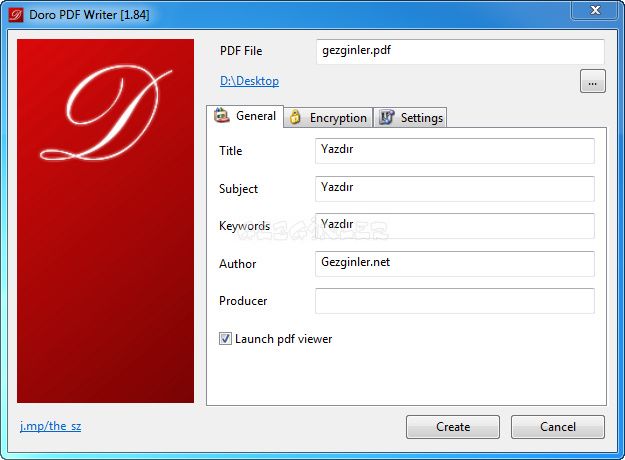Click the Doro app icon in title bar
The height and width of the screenshot is (460, 625).
point(16,15)
